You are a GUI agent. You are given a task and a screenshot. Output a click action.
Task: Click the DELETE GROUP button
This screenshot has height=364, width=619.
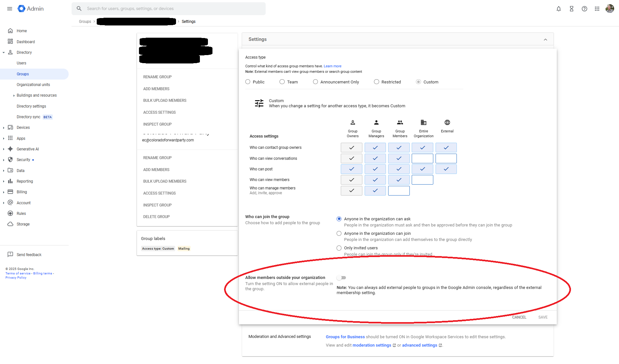coord(156,217)
